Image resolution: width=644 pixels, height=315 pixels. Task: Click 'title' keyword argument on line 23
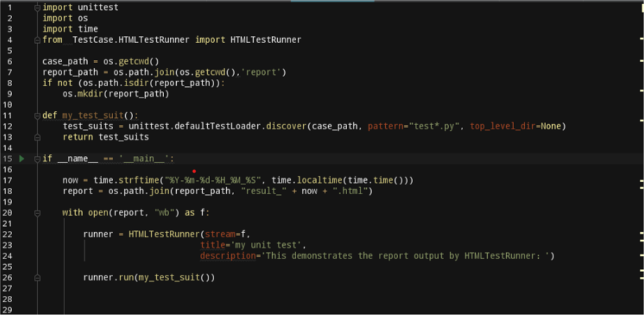(212, 245)
